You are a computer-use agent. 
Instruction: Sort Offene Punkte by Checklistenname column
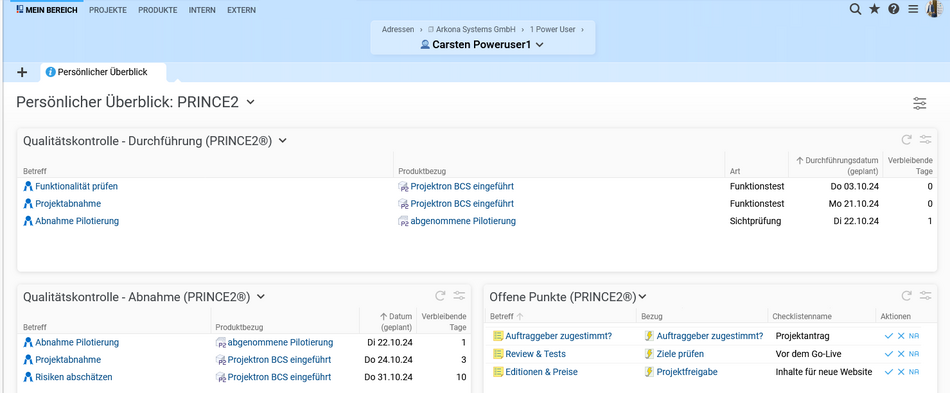pyautogui.click(x=802, y=317)
